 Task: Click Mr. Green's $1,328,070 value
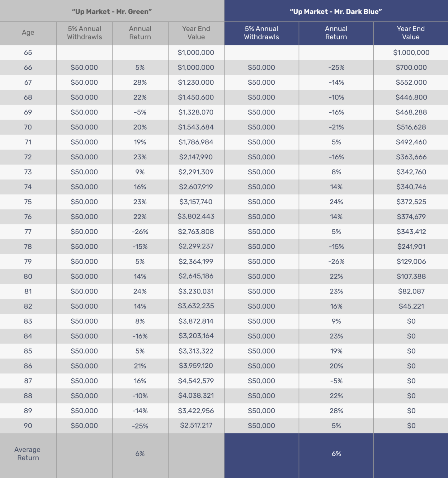click(x=196, y=112)
